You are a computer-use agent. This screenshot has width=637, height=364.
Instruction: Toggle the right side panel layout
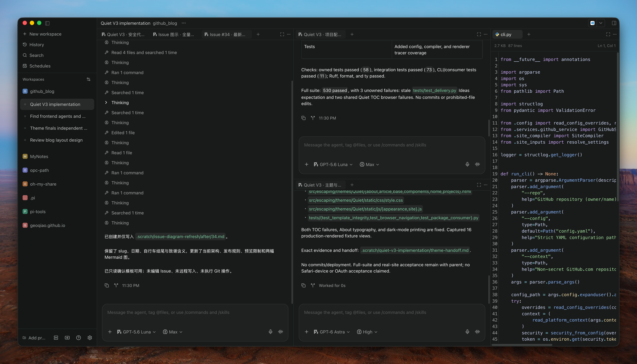(614, 23)
